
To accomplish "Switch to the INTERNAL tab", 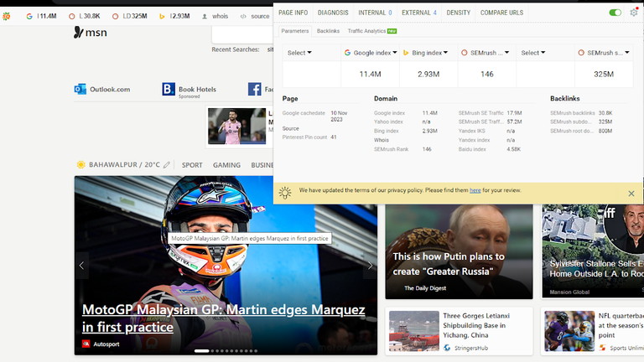I will pos(375,13).
